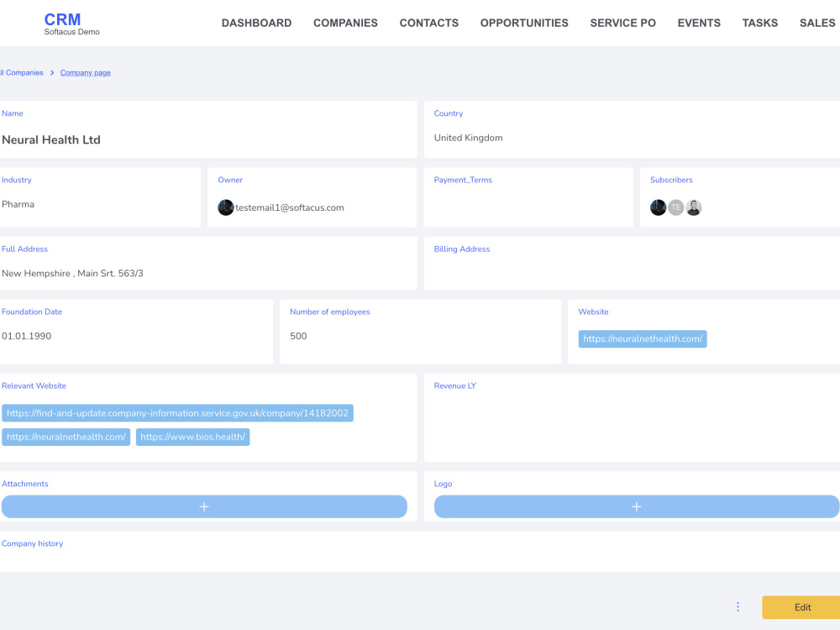Add an attachment with the plus bar
Viewport: 840px width, 630px height.
pos(204,507)
